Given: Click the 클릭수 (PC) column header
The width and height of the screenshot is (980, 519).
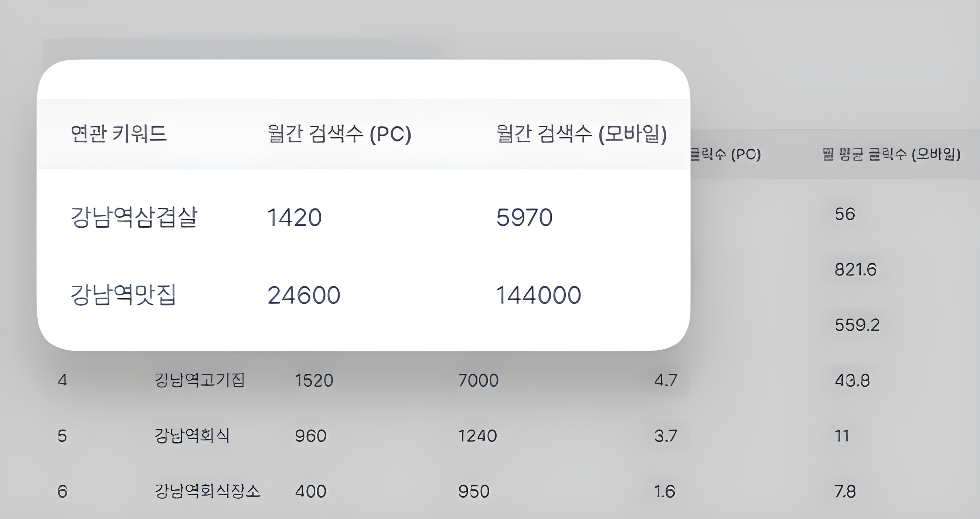Looking at the screenshot, I should coord(725,154).
